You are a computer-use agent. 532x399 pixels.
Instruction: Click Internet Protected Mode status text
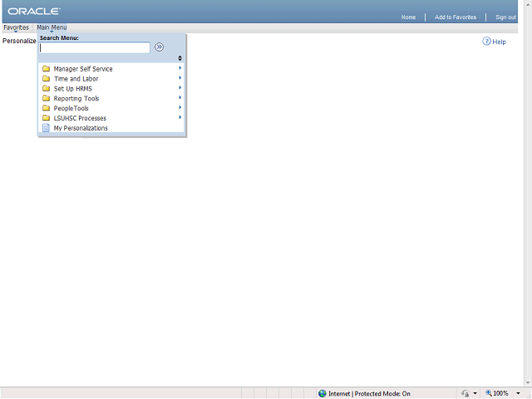(369, 393)
